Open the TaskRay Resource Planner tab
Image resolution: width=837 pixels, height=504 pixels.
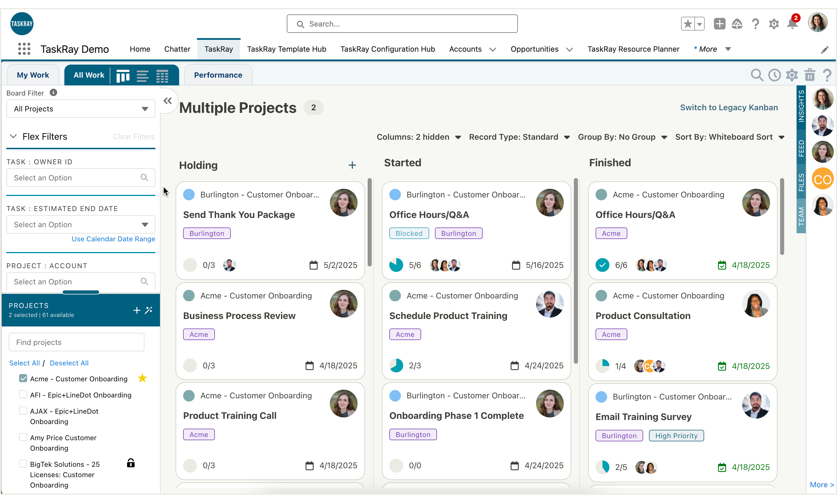(x=633, y=49)
